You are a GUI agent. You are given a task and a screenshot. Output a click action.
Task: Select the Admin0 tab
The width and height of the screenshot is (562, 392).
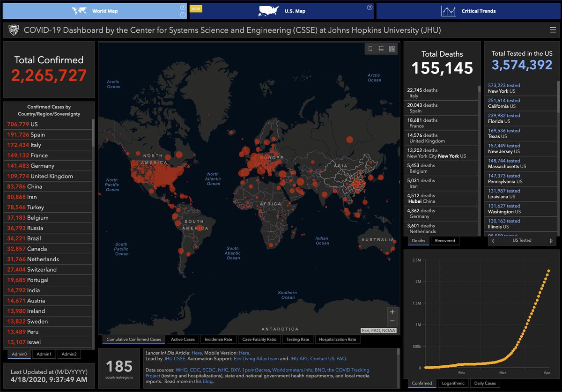[x=18, y=354]
